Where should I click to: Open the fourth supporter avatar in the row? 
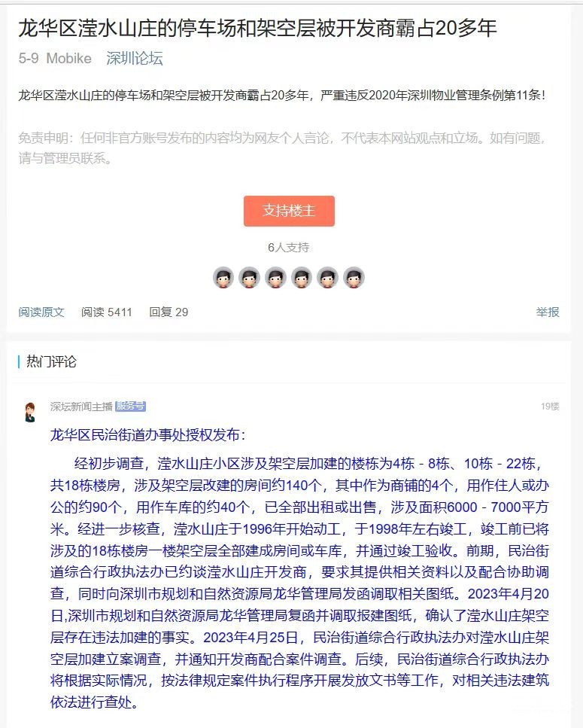302,278
